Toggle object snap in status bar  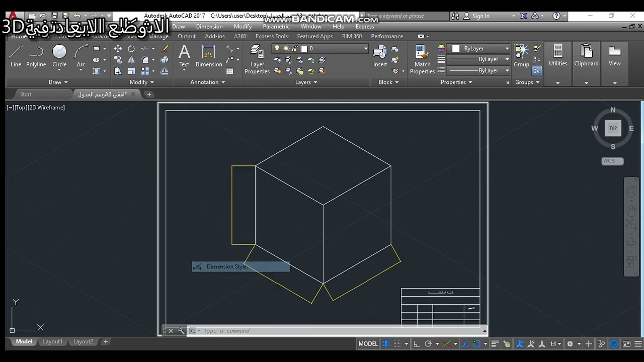pos(476,344)
